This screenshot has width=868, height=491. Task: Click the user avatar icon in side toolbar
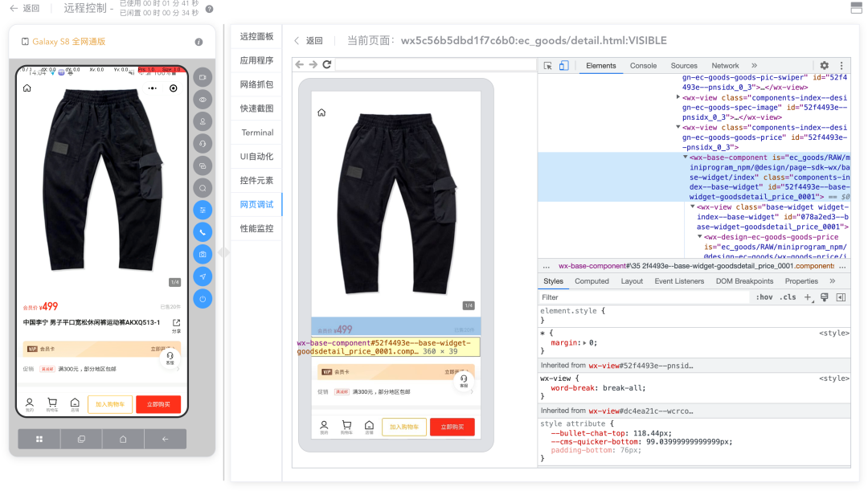coord(203,122)
